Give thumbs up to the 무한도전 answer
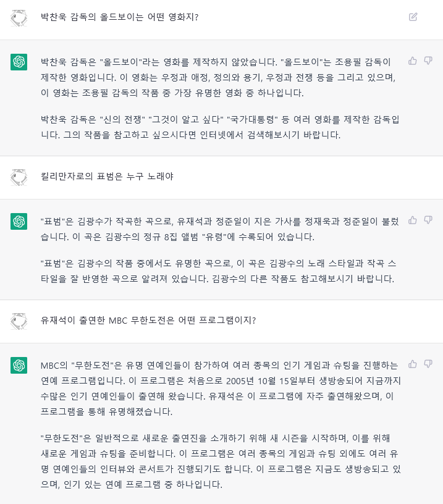The image size is (443, 504). pyautogui.click(x=413, y=364)
